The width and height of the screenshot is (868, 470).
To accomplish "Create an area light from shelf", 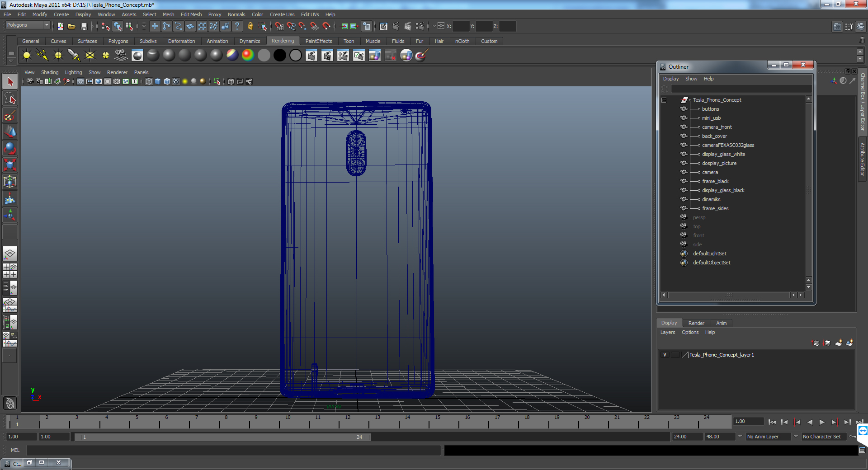I will 90,56.
